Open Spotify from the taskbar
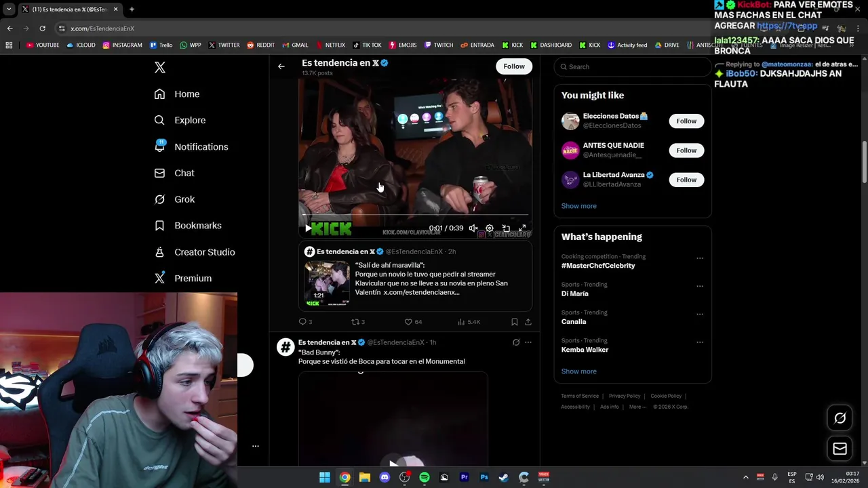Screen dimensions: 868x488 (425, 477)
